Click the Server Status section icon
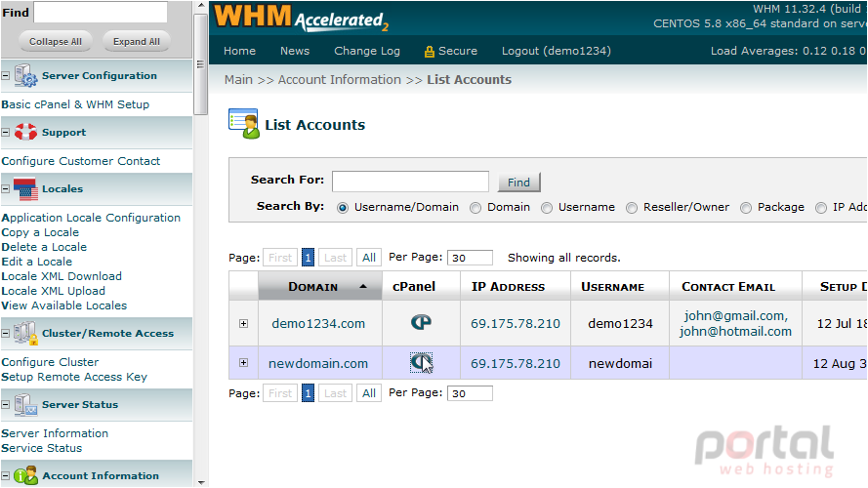The height and width of the screenshot is (488, 868). point(25,404)
